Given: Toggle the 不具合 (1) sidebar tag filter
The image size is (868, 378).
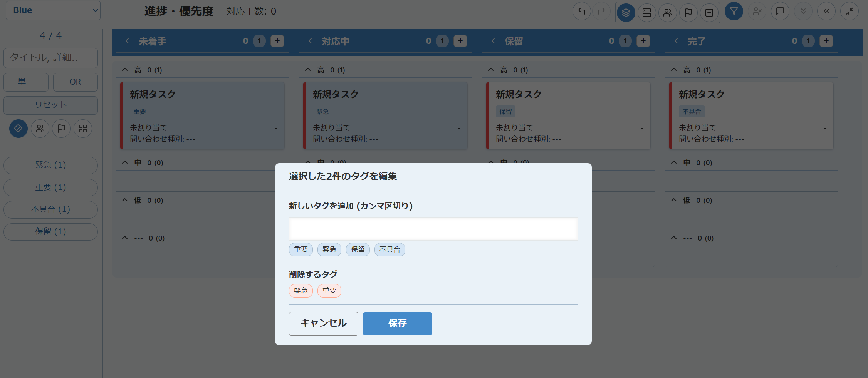Looking at the screenshot, I should coord(50,209).
